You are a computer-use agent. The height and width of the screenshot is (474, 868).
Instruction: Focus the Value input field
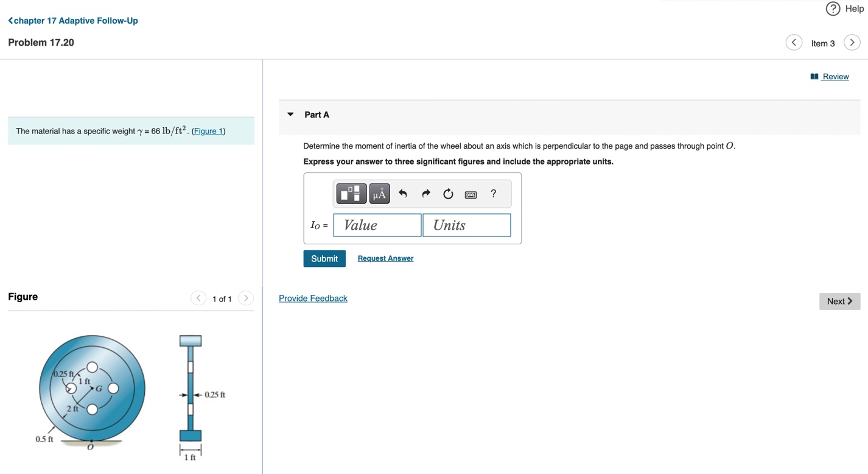[x=377, y=225]
